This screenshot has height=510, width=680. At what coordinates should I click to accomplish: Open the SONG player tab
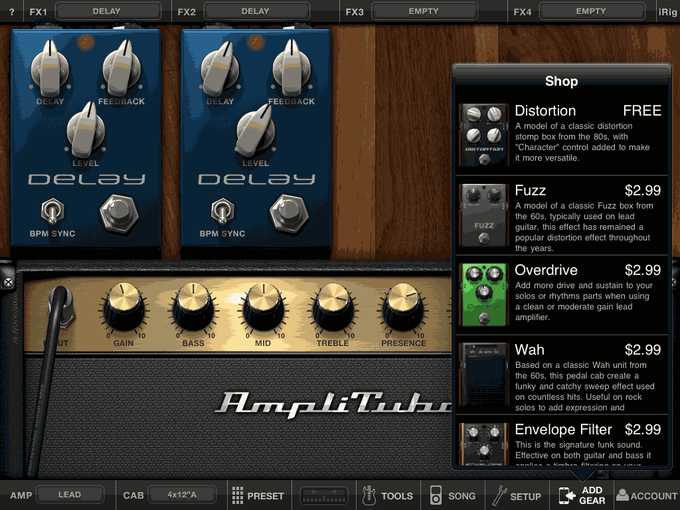453,495
